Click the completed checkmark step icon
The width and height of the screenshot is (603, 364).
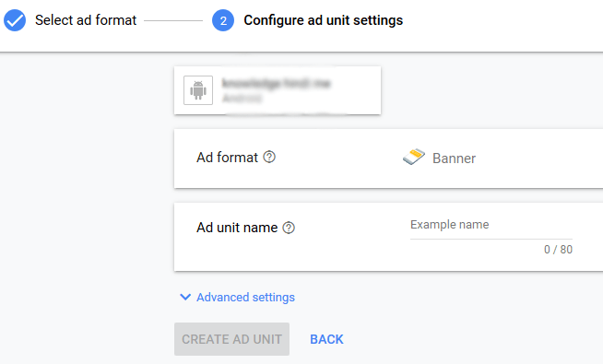(x=15, y=20)
